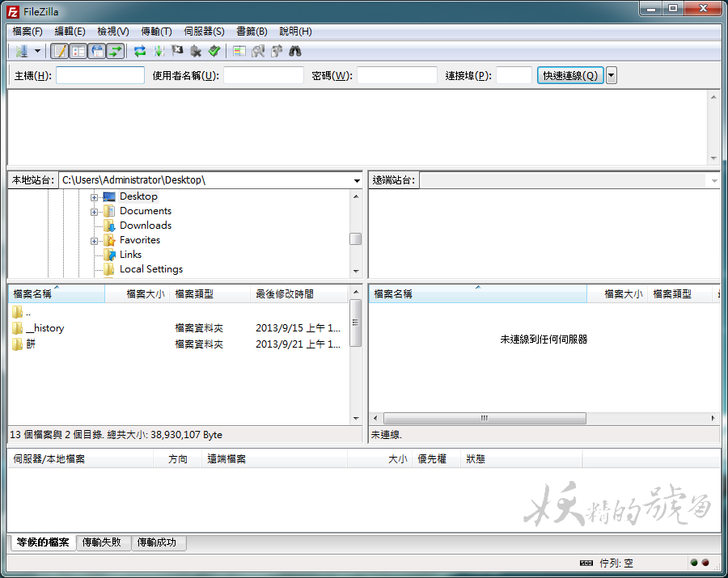Expand the Favorites tree node
Viewport: 728px width, 578px height.
click(95, 241)
